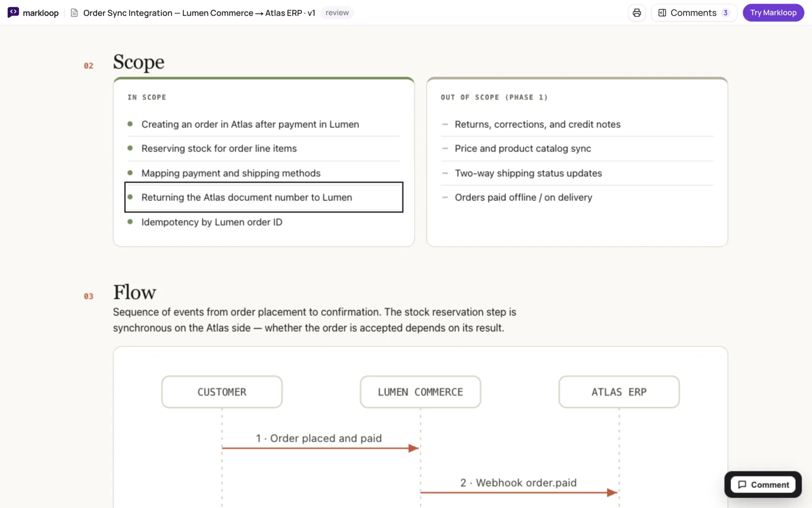
Task: Click the Try Markloop button
Action: (x=773, y=13)
